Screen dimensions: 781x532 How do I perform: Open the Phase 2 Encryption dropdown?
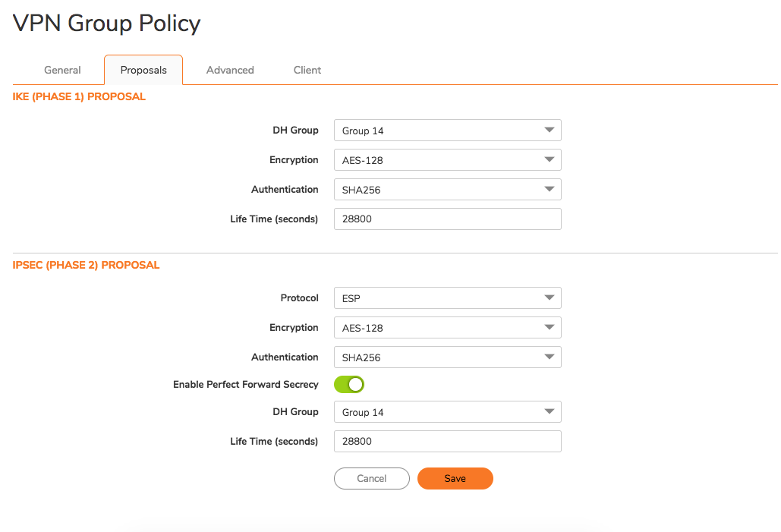click(x=447, y=327)
